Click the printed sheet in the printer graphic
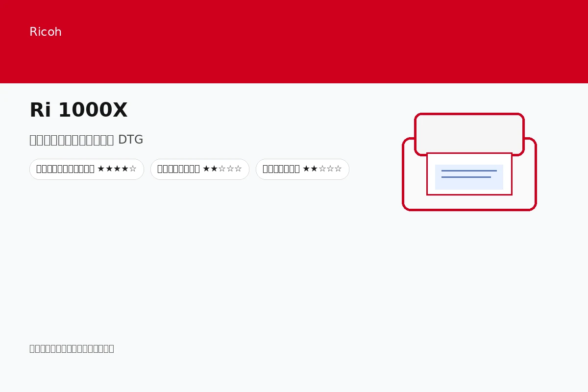 pos(469,174)
